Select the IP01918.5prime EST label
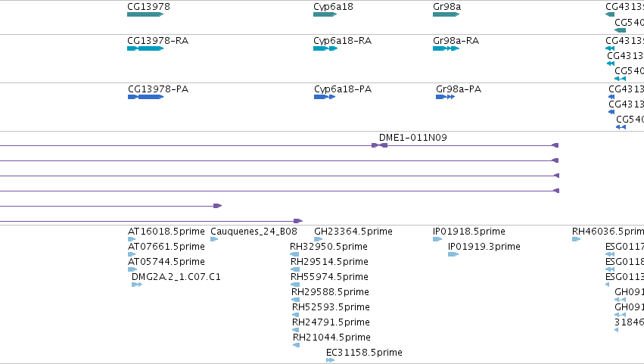 point(469,232)
